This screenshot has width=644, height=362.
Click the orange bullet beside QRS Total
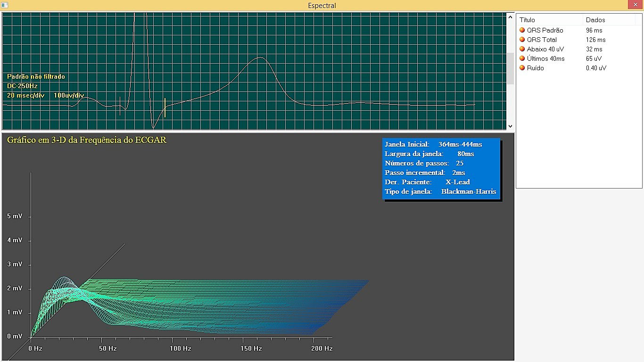(x=522, y=40)
